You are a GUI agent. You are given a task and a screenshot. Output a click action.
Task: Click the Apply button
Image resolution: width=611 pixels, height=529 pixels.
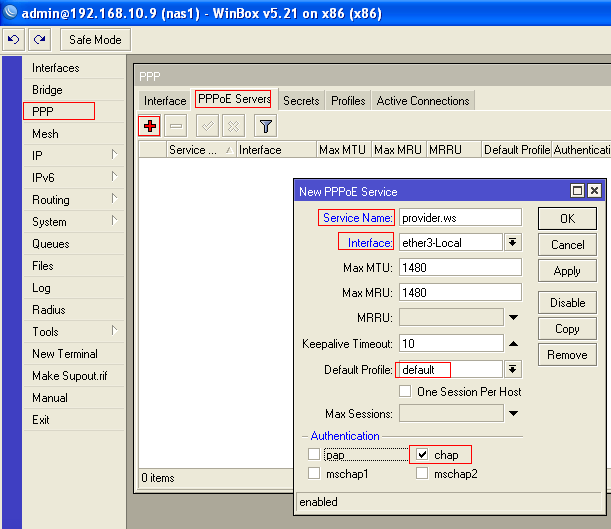[x=567, y=271]
